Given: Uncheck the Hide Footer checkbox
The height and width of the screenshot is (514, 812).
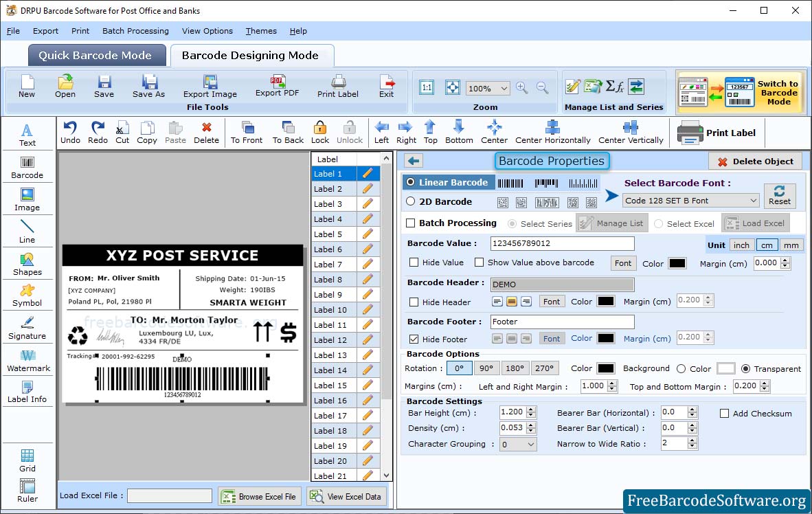Looking at the screenshot, I should point(414,339).
